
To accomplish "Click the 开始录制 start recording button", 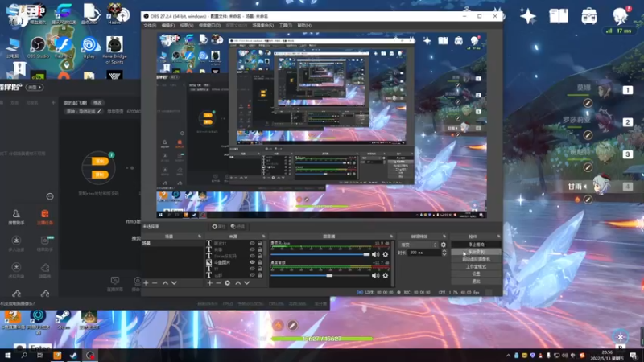I will [x=476, y=252].
